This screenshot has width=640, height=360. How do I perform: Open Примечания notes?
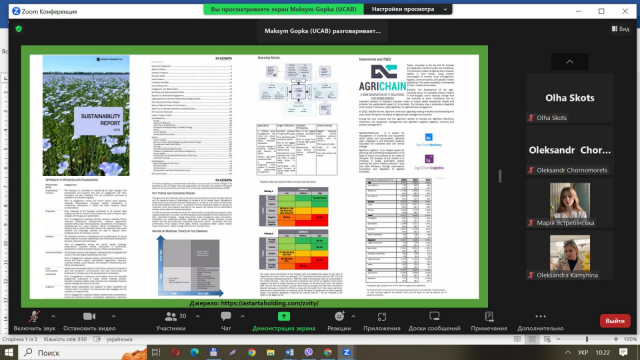pos(489,321)
